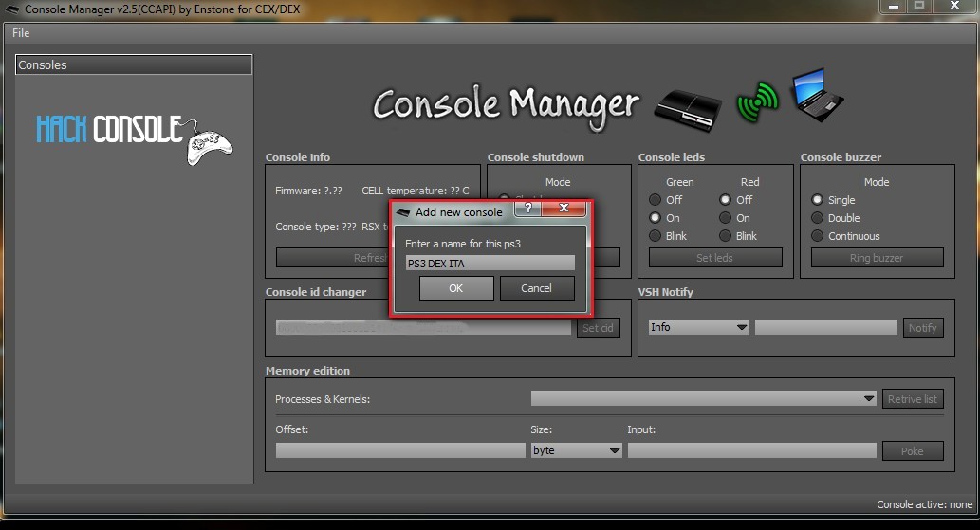Click the PS3 console icon in header
980x530 pixels.
pyautogui.click(x=688, y=103)
